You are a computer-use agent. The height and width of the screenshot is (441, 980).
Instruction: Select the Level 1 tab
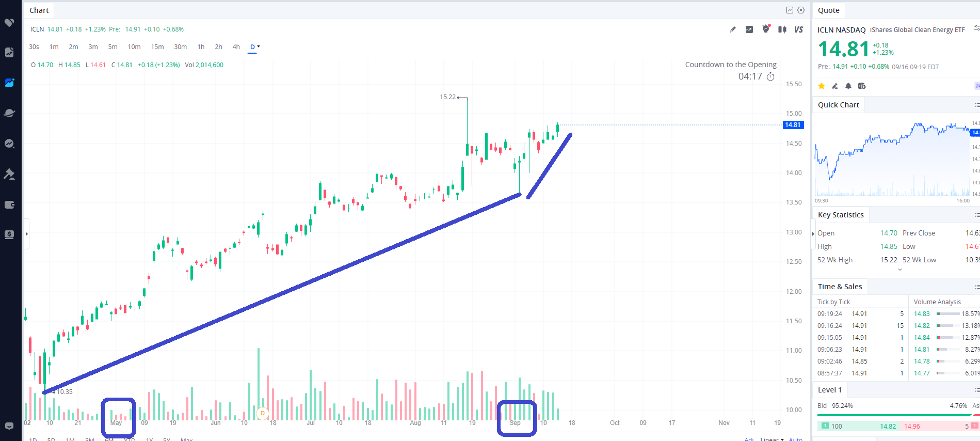tap(830, 390)
